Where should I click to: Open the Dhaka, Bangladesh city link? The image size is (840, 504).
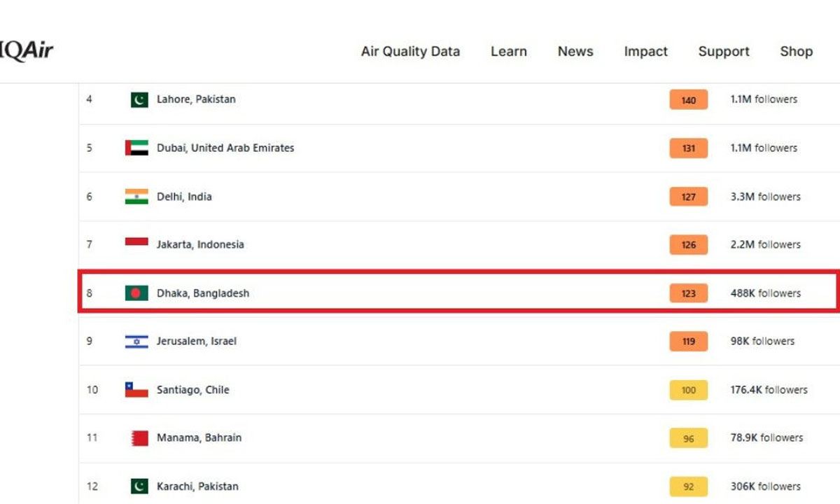203,293
